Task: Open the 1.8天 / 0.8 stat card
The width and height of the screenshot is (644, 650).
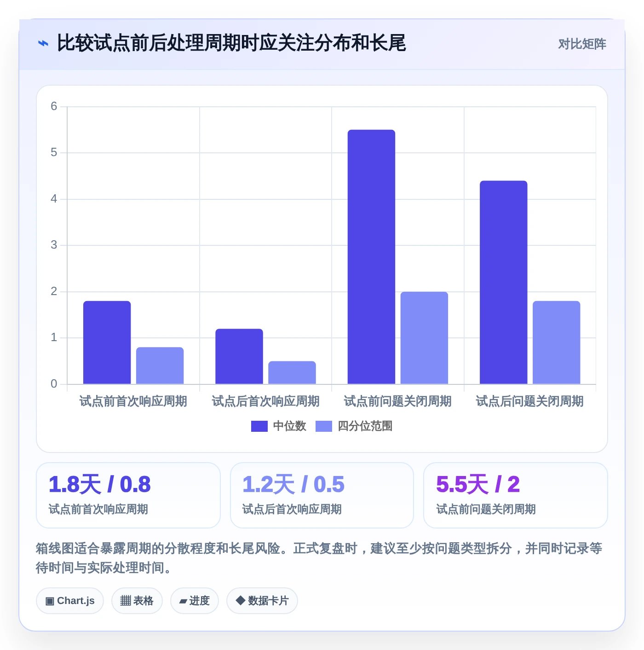Action: [x=128, y=495]
